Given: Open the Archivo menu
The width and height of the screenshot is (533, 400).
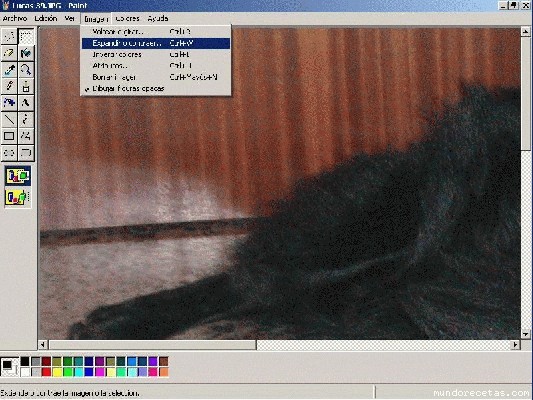Looking at the screenshot, I should click(15, 18).
